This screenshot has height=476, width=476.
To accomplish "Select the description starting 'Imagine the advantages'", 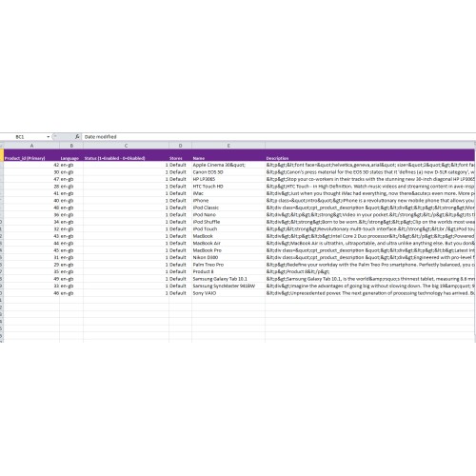I will point(370,286).
